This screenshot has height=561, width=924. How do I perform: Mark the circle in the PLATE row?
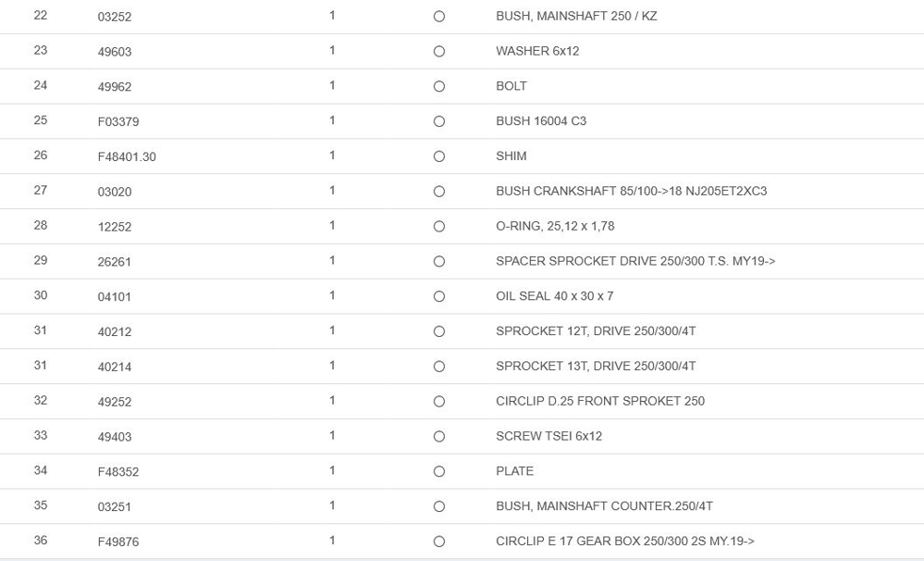point(438,471)
